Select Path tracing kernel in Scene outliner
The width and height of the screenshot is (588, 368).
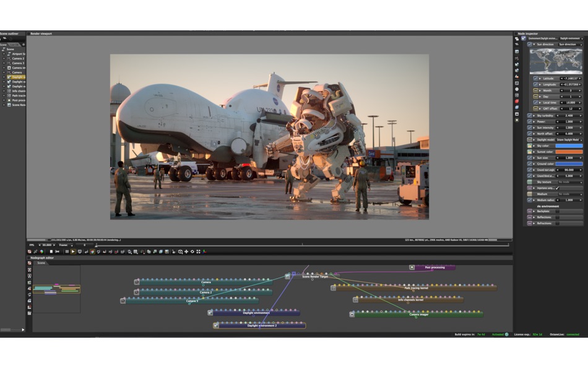coord(17,96)
